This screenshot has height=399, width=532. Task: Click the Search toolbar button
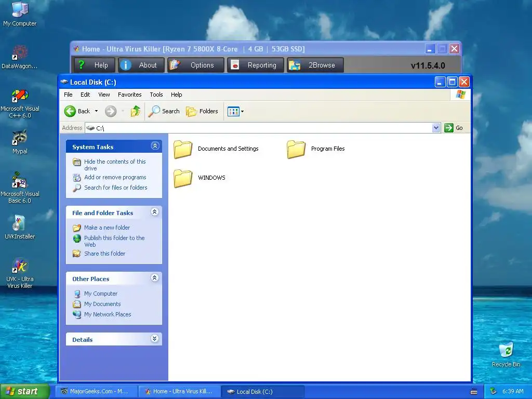click(x=164, y=111)
